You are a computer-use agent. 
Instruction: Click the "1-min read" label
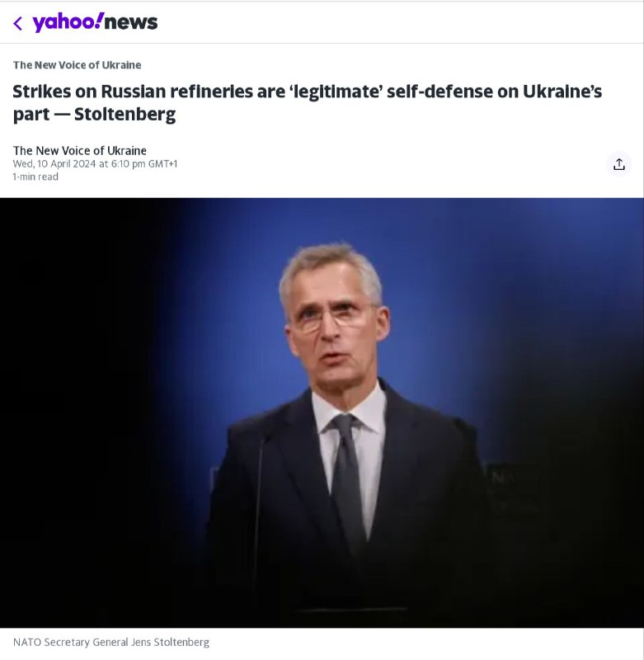(35, 177)
